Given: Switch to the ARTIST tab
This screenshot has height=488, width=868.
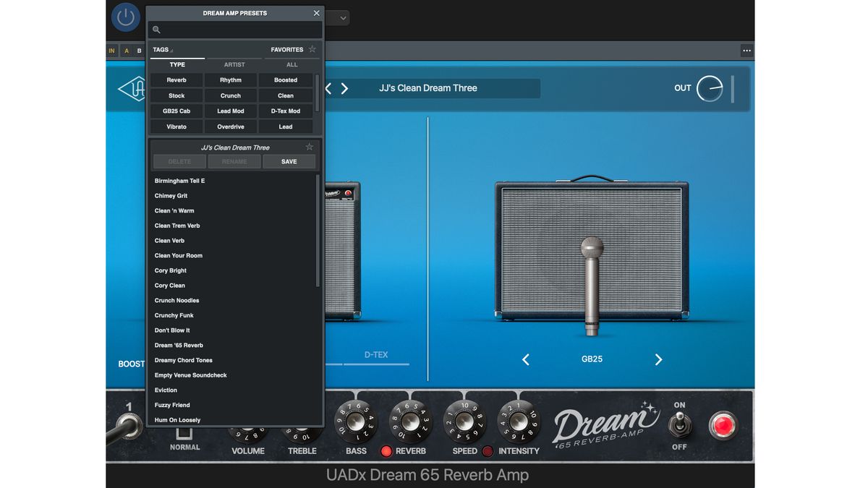Looking at the screenshot, I should pos(234,64).
